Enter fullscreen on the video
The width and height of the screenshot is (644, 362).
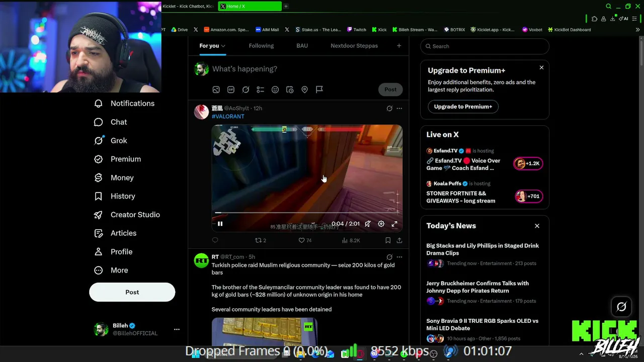(x=394, y=224)
